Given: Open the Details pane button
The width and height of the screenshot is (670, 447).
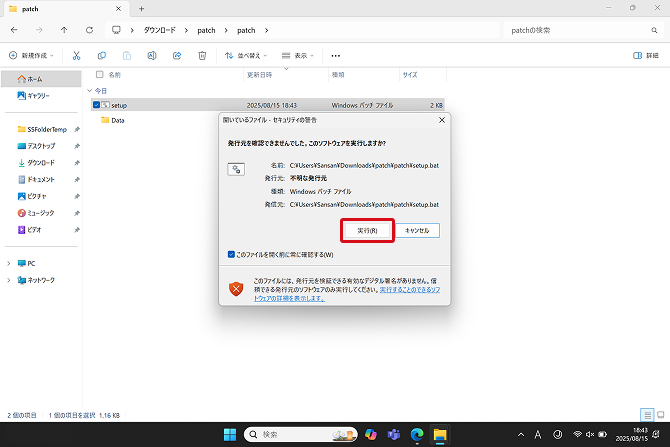Looking at the screenshot, I should 646,56.
